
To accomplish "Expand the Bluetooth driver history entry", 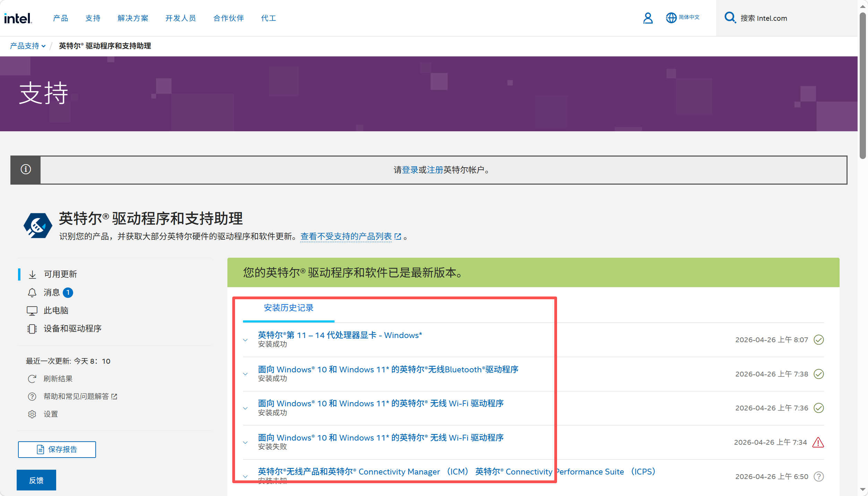I will pyautogui.click(x=245, y=374).
